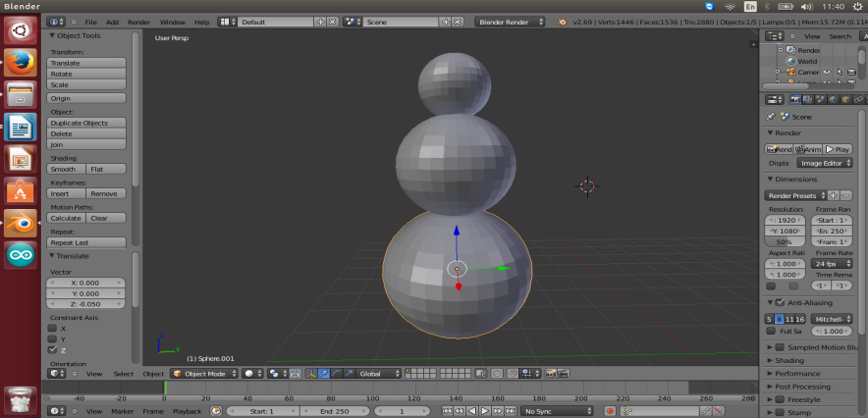Click the OpenGL render image icon in 3D header

click(x=551, y=374)
